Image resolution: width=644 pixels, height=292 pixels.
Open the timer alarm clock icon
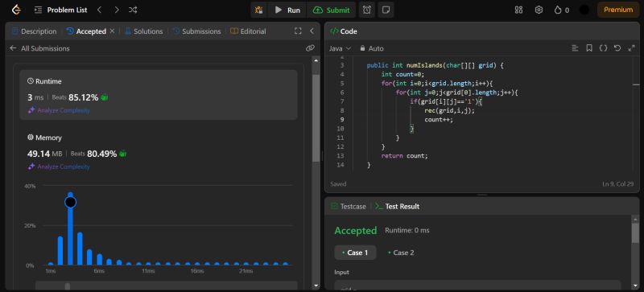click(367, 10)
